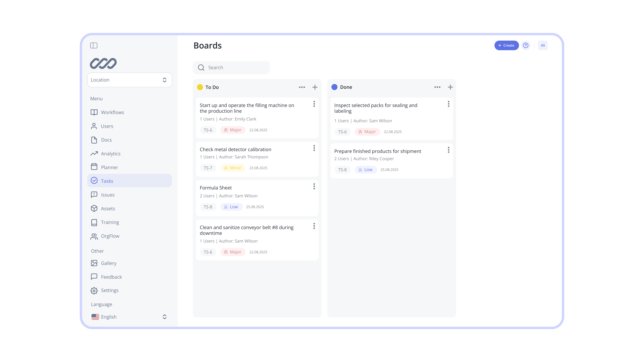Viewport: 644px width, 362px height.
Task: Open the Gallery page
Action: tap(130, 263)
